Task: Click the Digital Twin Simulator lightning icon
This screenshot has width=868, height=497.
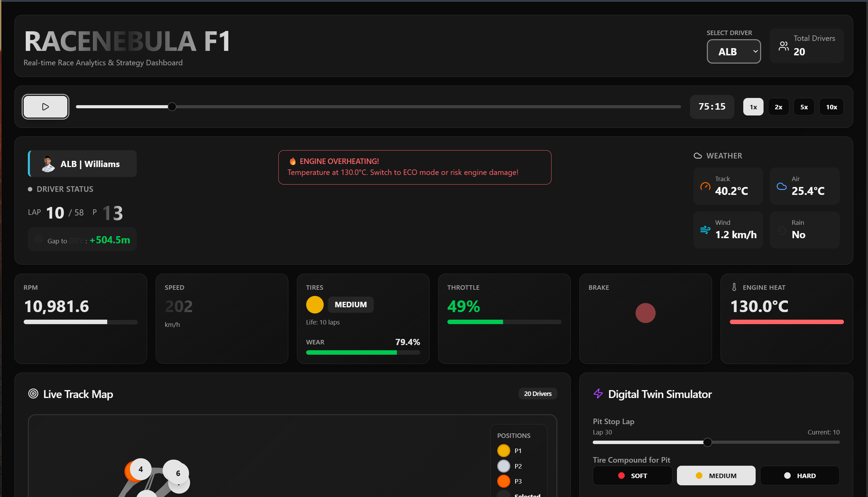Action: (x=598, y=394)
